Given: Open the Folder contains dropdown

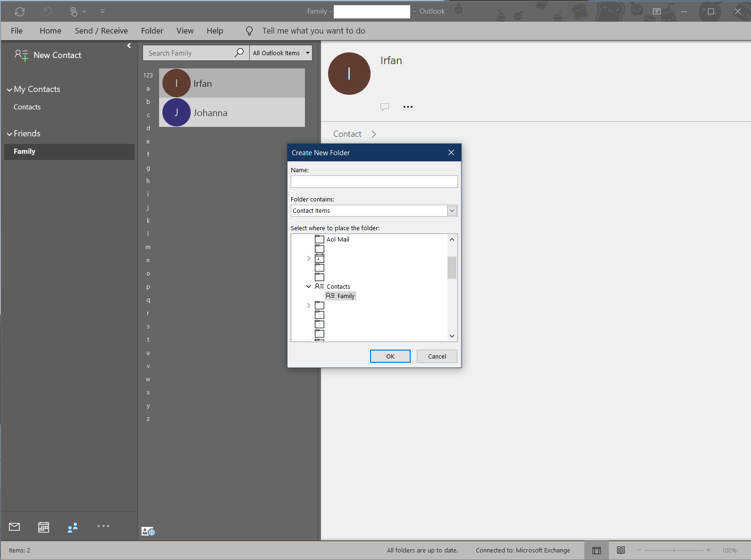Looking at the screenshot, I should [x=452, y=211].
